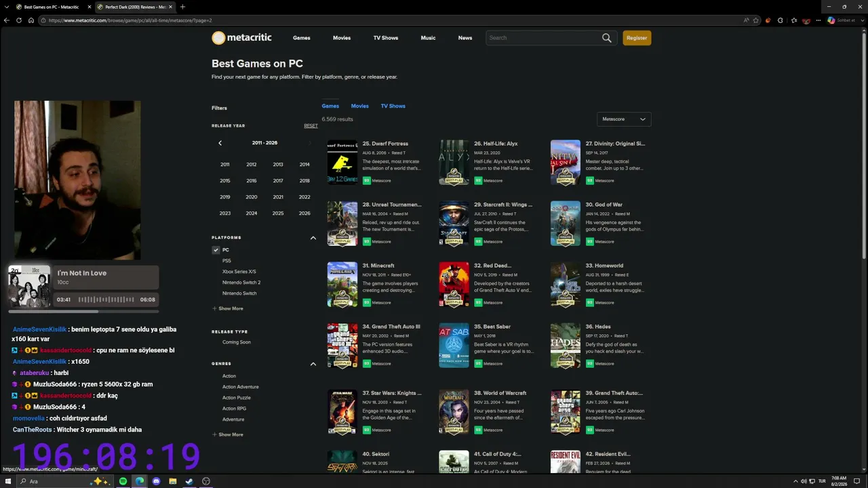Filter by Coming Soon release type
Image resolution: width=868 pixels, height=488 pixels.
[x=237, y=342]
